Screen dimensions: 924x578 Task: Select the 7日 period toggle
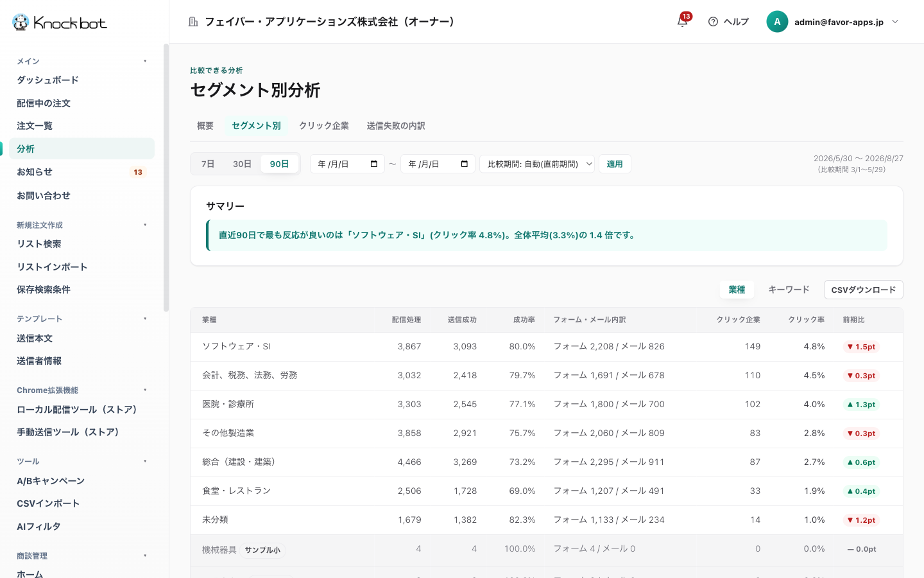tap(208, 164)
